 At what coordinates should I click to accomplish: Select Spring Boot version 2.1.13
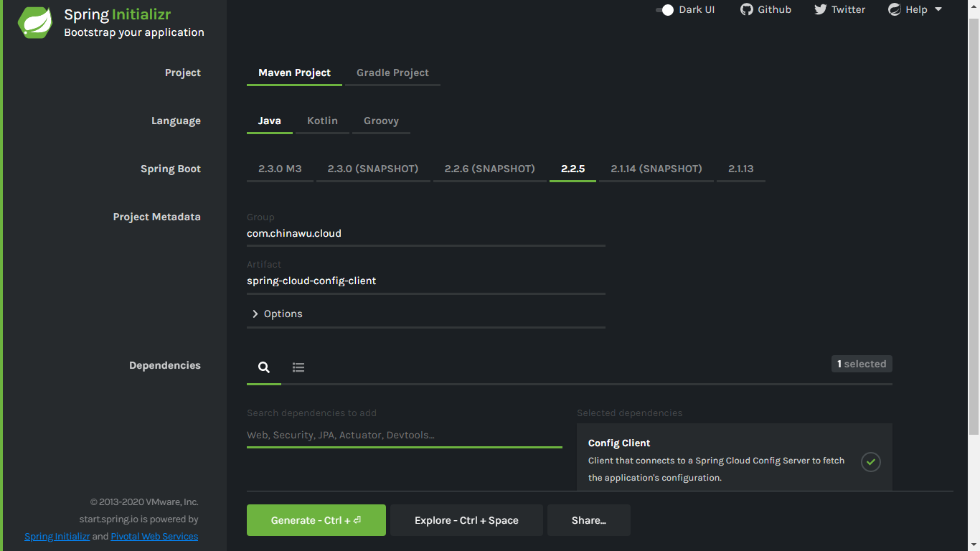(741, 169)
